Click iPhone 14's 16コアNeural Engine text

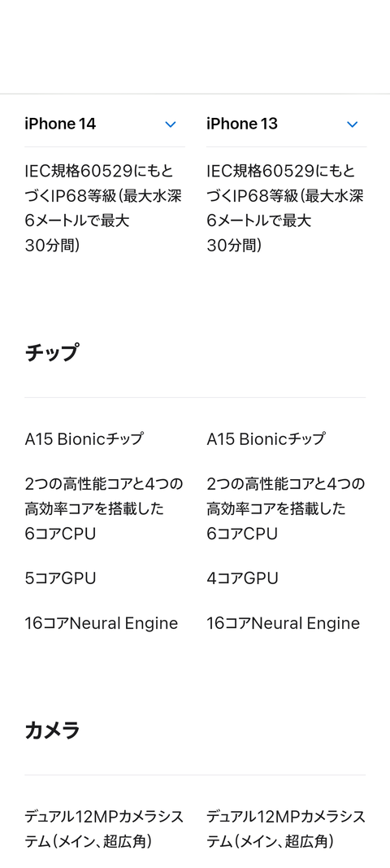[x=102, y=623]
